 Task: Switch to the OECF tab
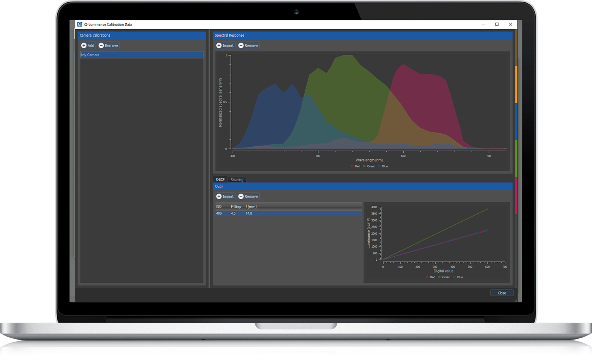220,179
